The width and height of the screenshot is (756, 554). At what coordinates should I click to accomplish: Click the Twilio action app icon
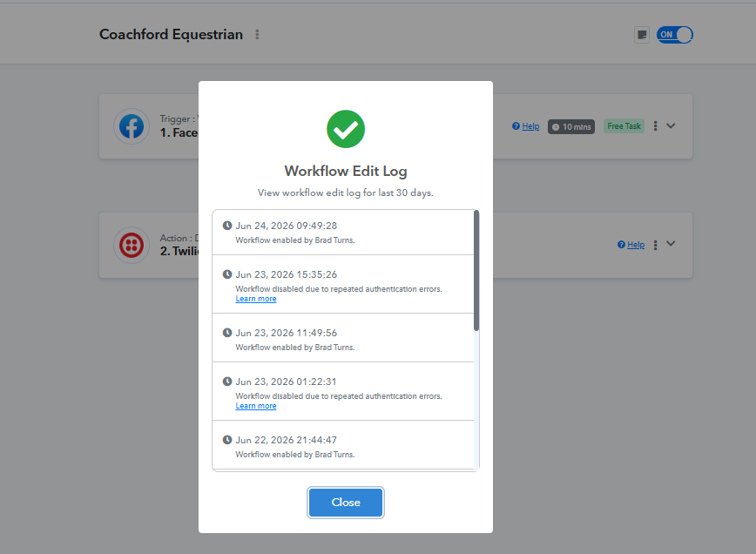tap(132, 245)
